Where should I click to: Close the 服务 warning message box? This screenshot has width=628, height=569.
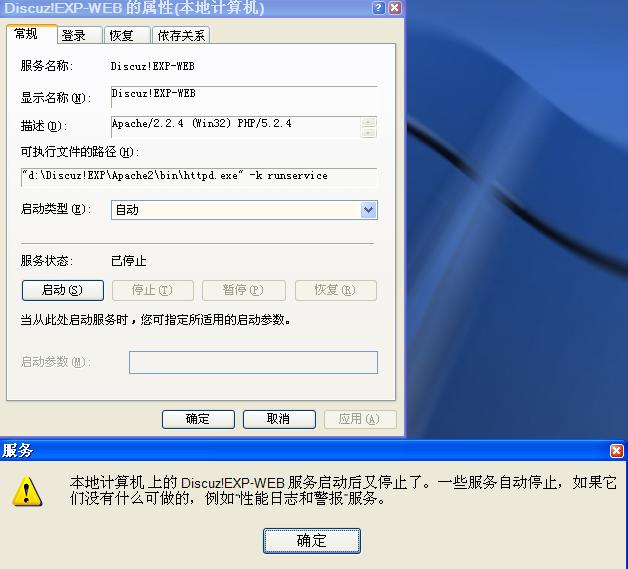pos(616,451)
